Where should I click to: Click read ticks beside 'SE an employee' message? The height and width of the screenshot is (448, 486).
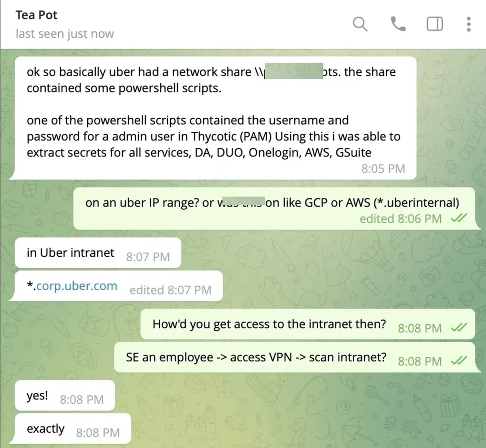click(458, 361)
